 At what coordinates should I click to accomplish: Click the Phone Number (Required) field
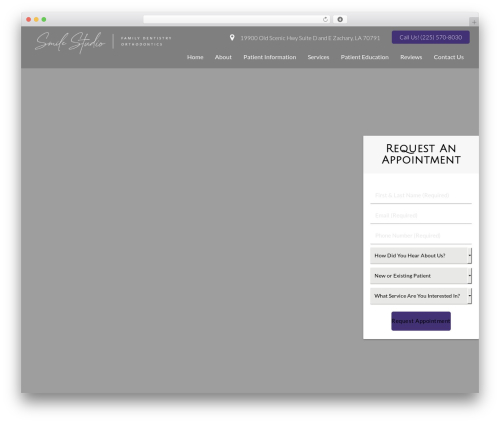point(421,236)
